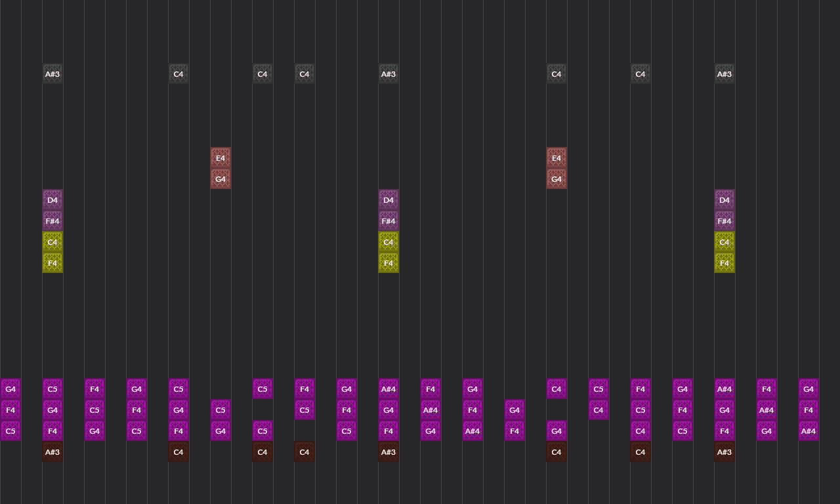Select the first gray C4 note block
This screenshot has height=504, width=840.
[x=178, y=74]
